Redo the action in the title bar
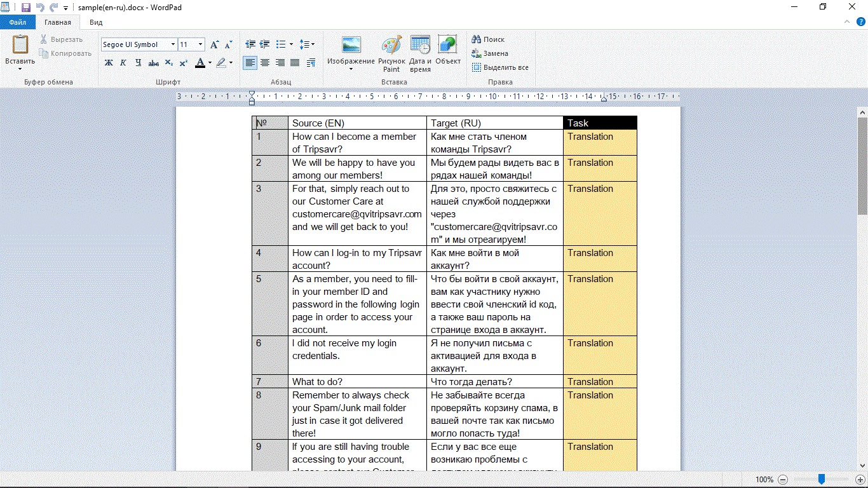Screen dimensions: 868x488 pyautogui.click(x=53, y=8)
